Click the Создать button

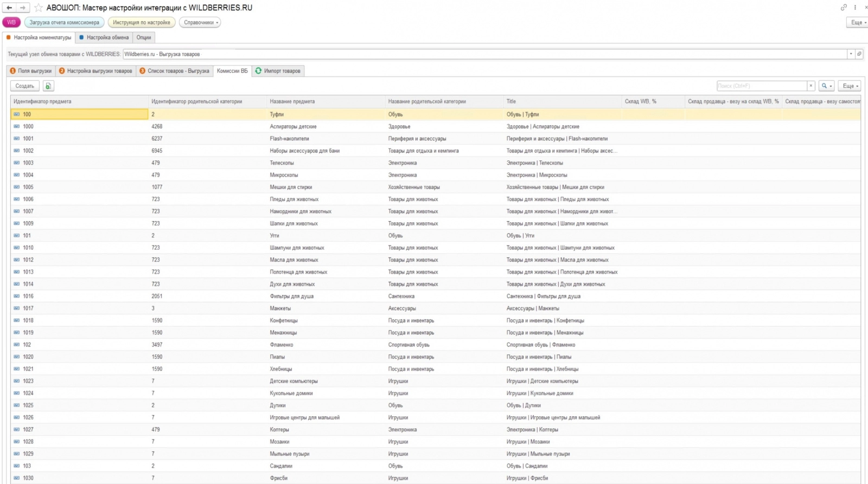coord(25,86)
